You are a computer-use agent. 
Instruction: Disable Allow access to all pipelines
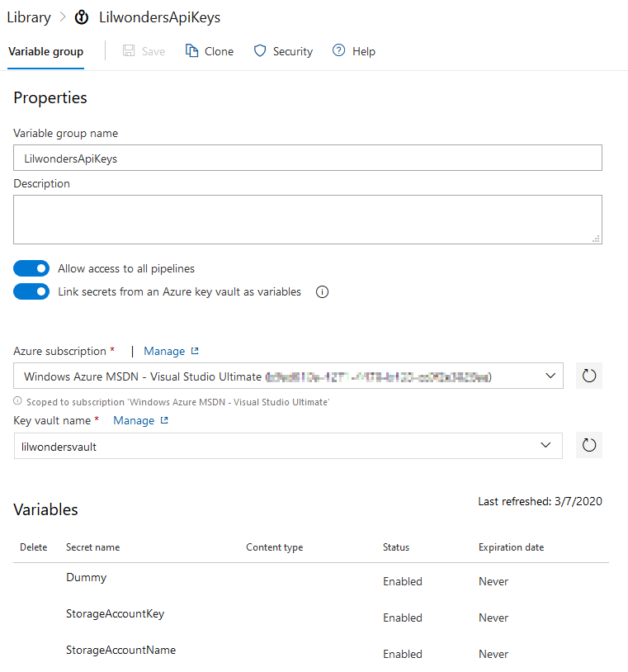coord(31,268)
